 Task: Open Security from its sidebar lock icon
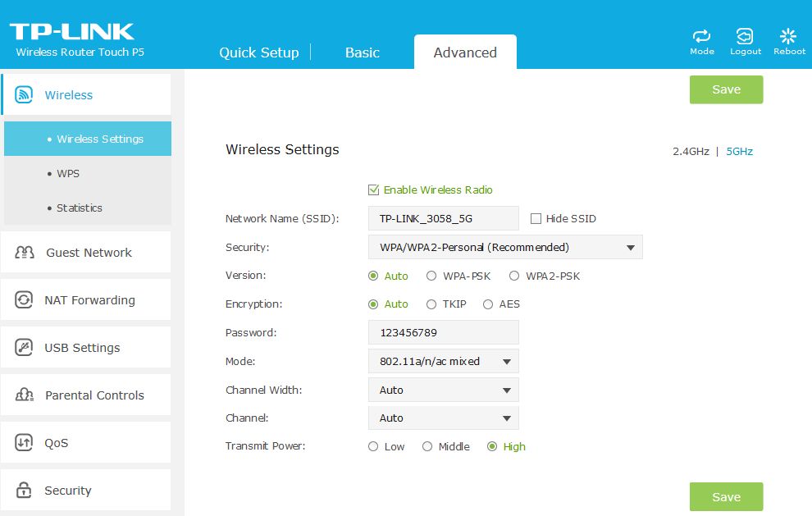(24, 490)
